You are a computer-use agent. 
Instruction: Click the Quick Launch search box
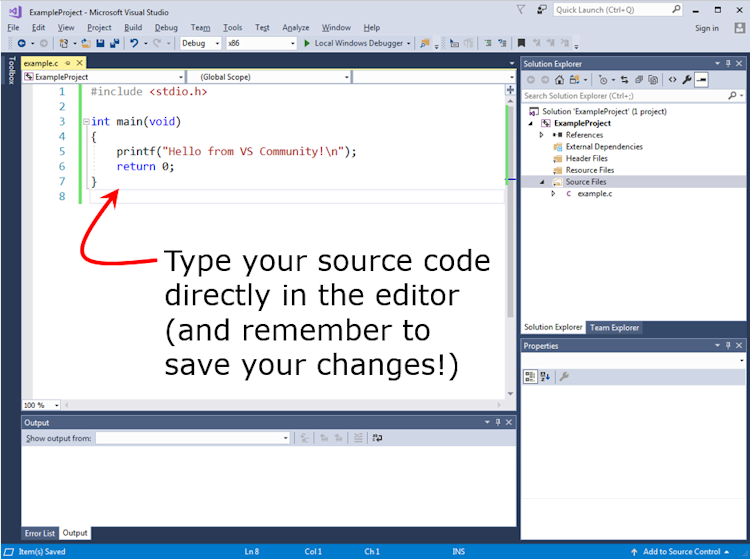[x=618, y=10]
